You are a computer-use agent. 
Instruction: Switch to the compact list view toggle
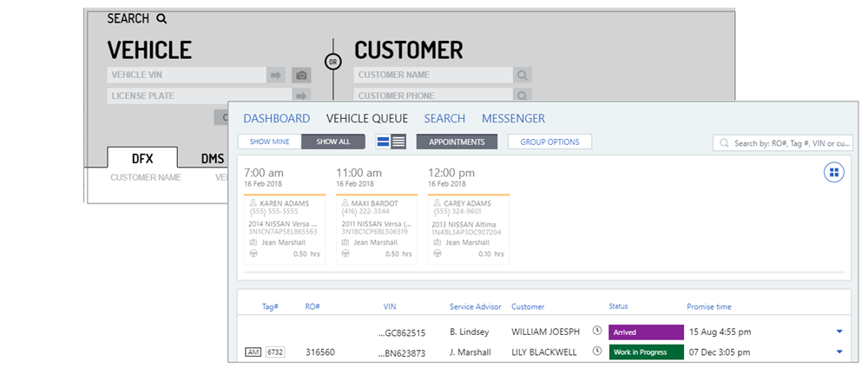point(398,141)
